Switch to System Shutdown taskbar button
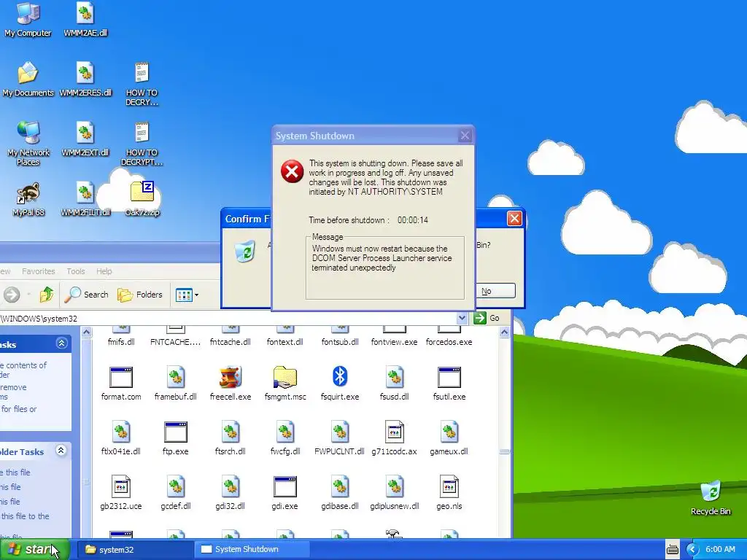The width and height of the screenshot is (747, 560). click(x=252, y=550)
